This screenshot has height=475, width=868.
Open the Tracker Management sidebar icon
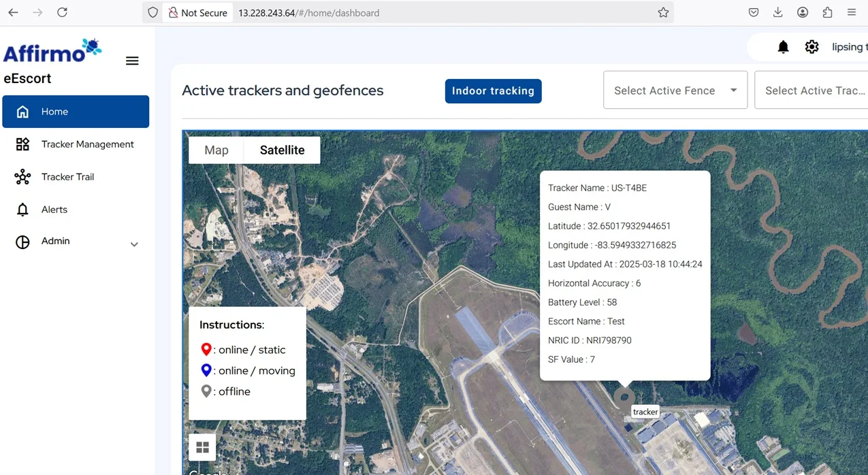point(22,144)
